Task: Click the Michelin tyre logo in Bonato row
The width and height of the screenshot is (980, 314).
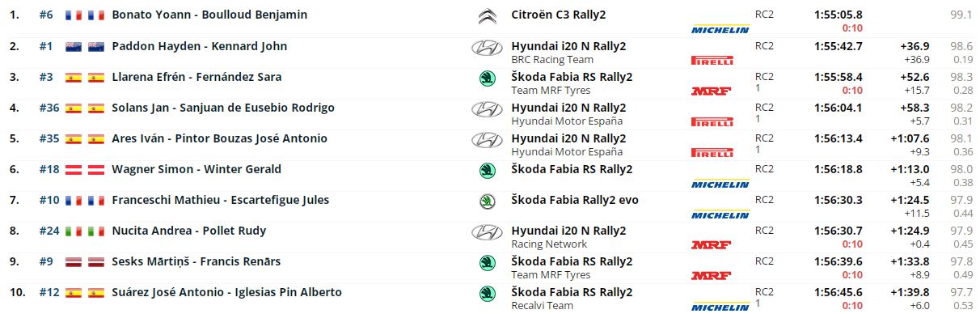Action: click(x=720, y=29)
